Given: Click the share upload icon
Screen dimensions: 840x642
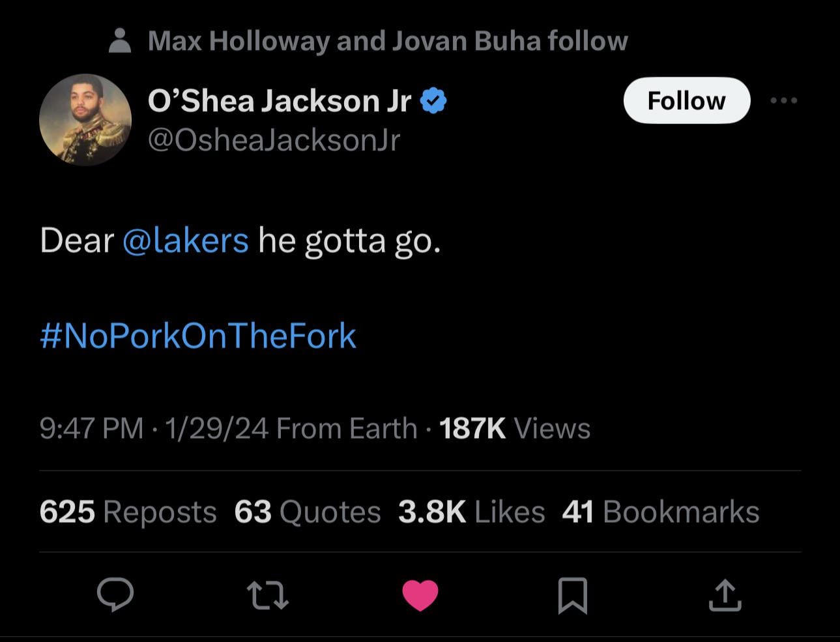Looking at the screenshot, I should pos(725,596).
